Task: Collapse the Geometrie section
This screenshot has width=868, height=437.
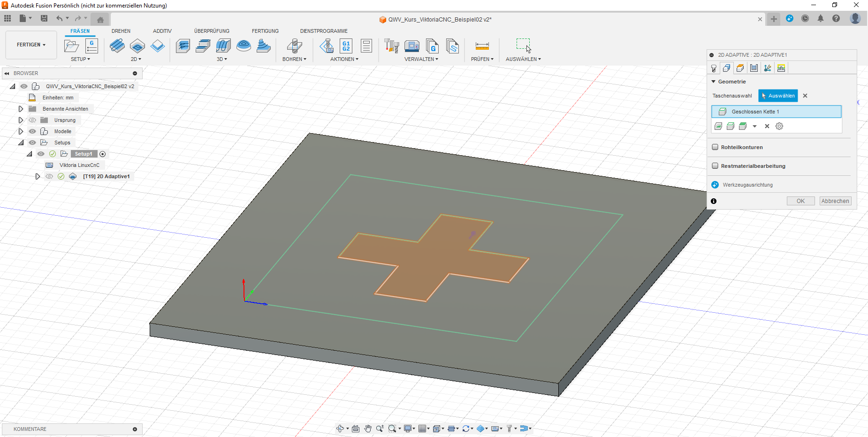Action: (x=714, y=82)
